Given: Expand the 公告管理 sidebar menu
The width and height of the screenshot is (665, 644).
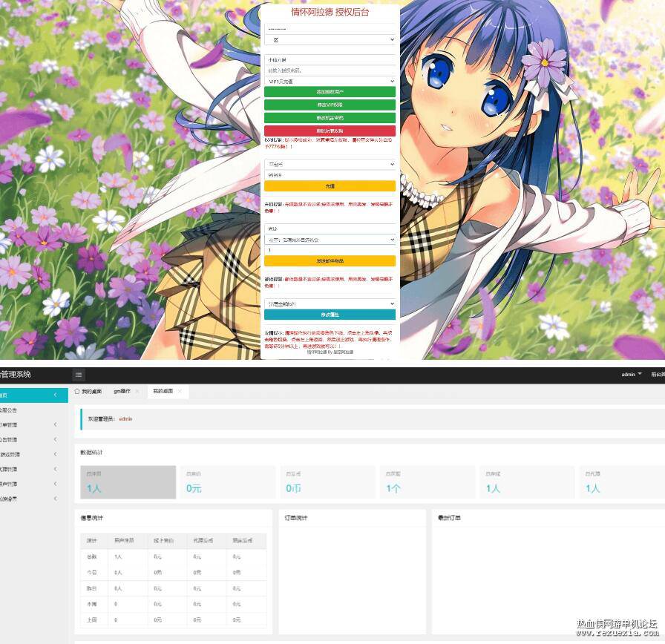Looking at the screenshot, I should click(x=34, y=440).
